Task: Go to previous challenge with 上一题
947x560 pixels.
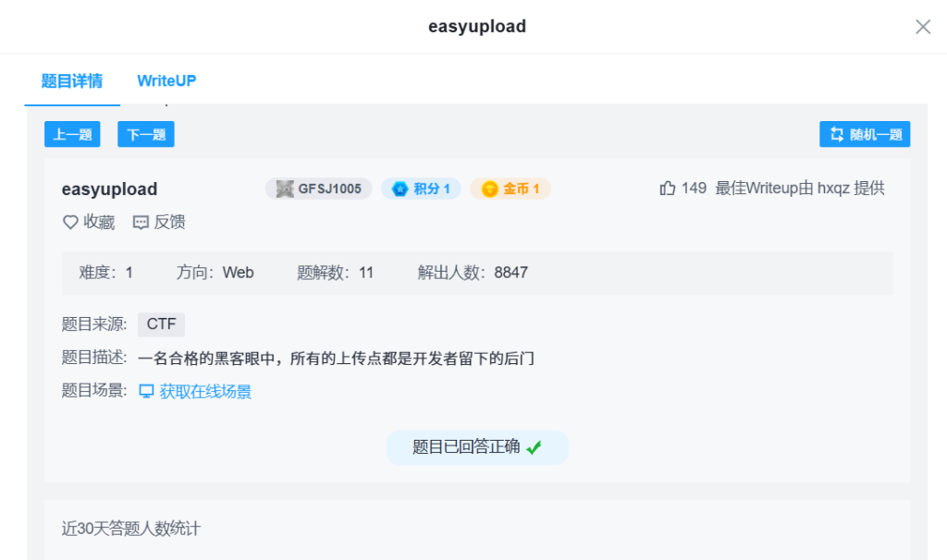Action: pos(72,135)
